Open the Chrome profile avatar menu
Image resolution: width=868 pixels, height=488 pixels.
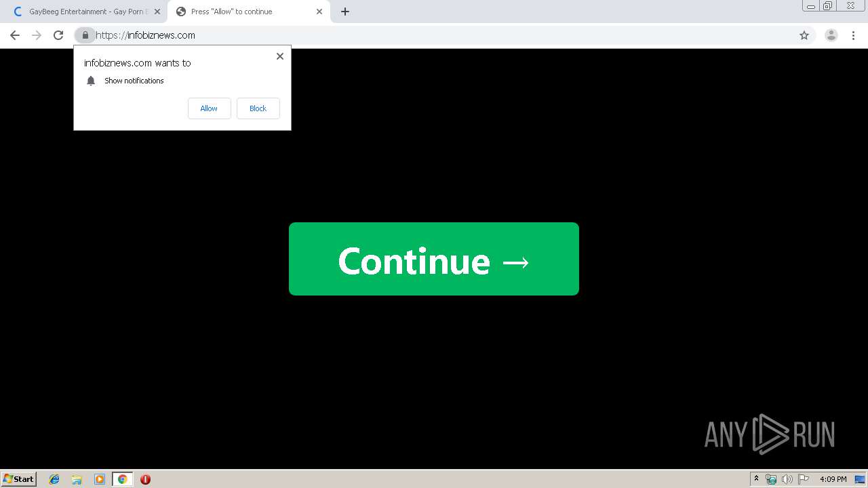[x=831, y=35]
